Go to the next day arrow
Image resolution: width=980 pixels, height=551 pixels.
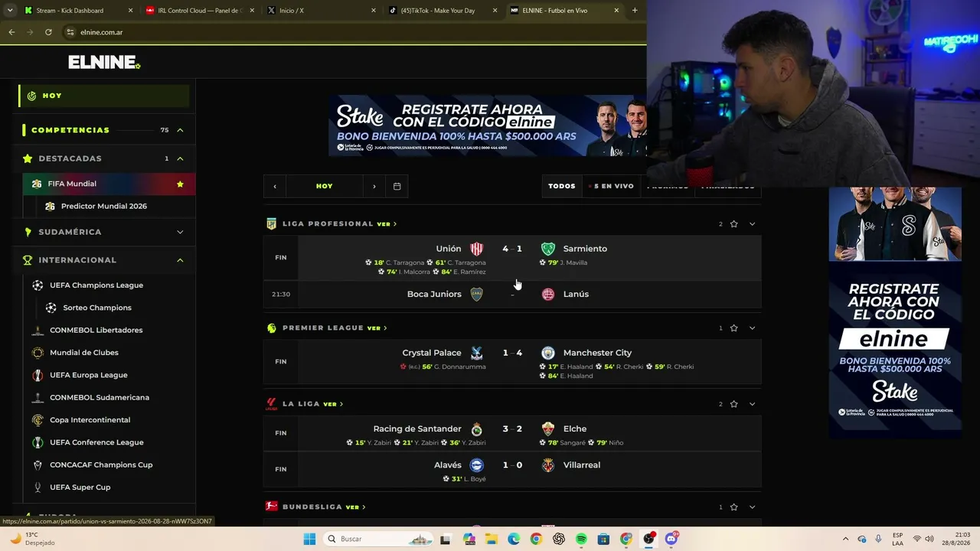point(374,186)
